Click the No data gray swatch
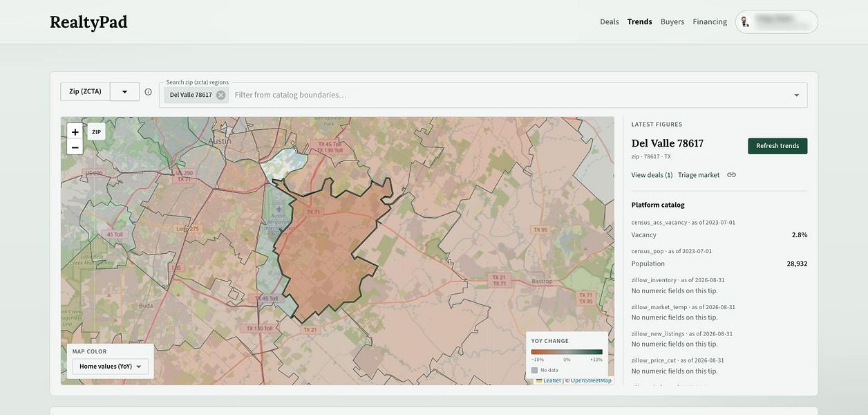Image resolution: width=868 pixels, height=415 pixels. (x=534, y=370)
